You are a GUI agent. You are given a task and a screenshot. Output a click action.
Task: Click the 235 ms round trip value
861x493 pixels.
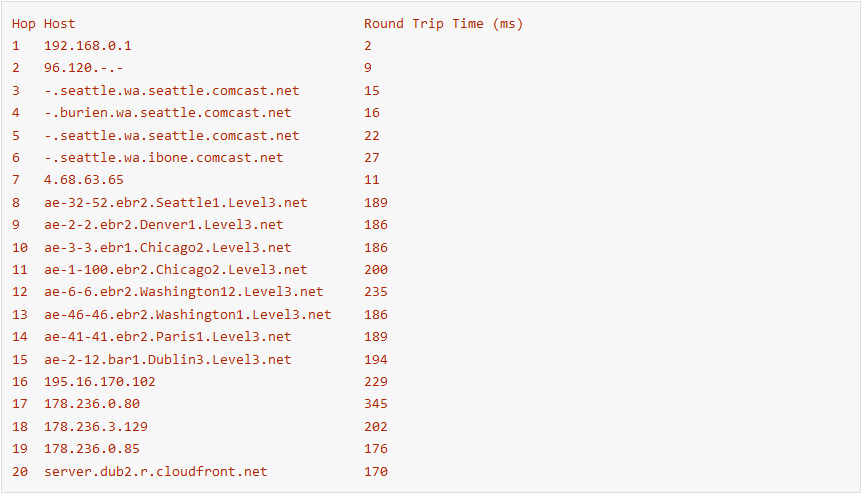pyautogui.click(x=376, y=292)
